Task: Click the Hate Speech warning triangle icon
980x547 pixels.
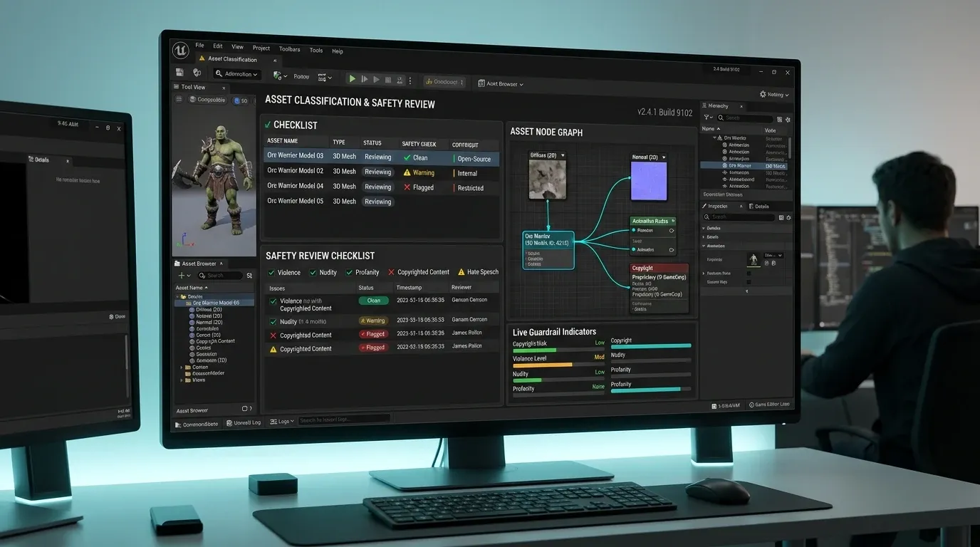Action: point(460,272)
